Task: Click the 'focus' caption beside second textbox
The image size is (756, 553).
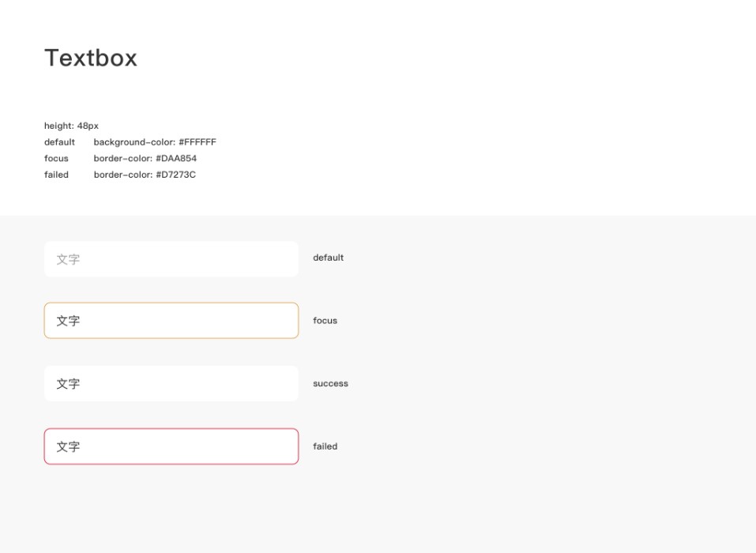Action: (x=325, y=321)
